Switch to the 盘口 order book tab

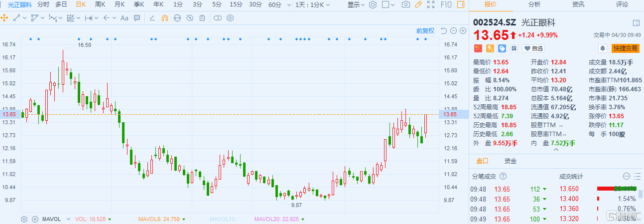tap(482, 161)
